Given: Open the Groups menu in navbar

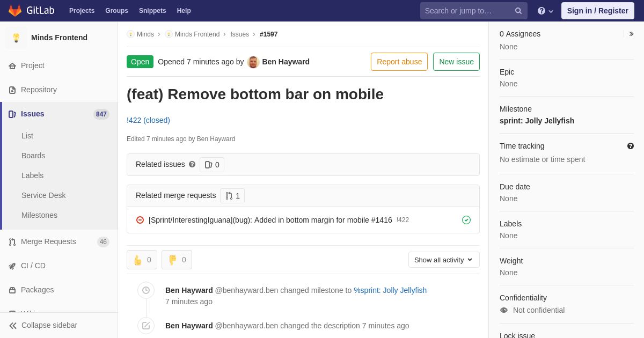Looking at the screenshot, I should (116, 11).
